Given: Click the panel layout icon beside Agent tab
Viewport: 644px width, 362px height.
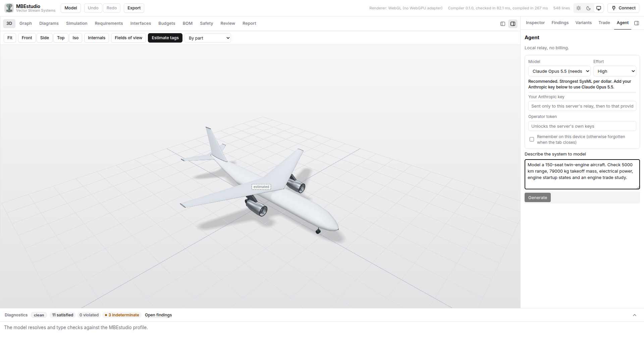Looking at the screenshot, I should 636,23.
